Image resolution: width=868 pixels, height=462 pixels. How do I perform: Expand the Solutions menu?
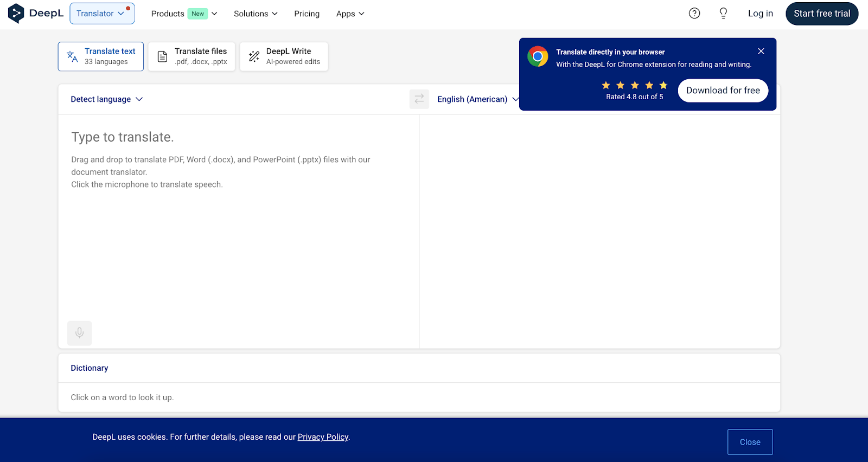(x=256, y=14)
